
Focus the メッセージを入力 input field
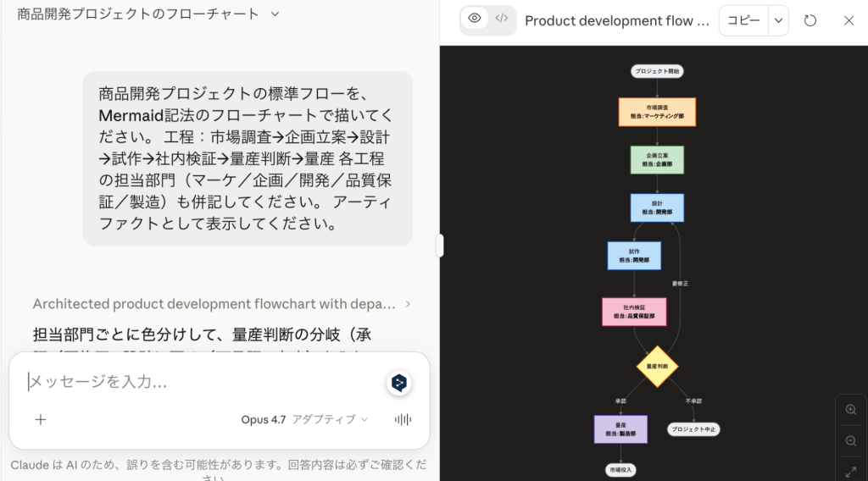[x=202, y=381]
